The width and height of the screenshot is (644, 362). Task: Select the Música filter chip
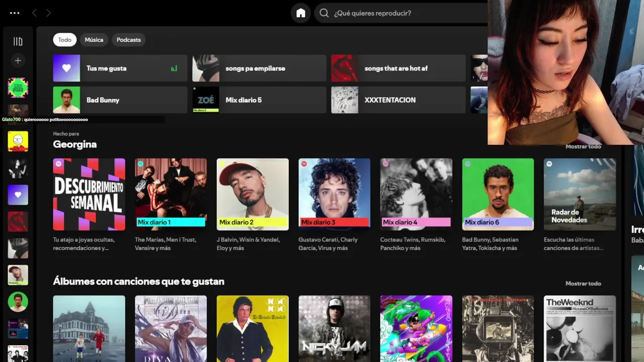point(94,40)
